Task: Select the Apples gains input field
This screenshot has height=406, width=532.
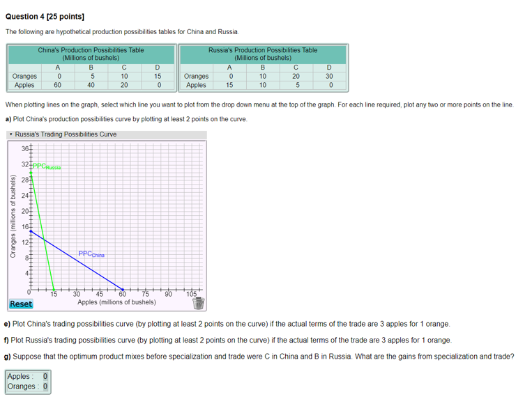Action: tap(45, 377)
